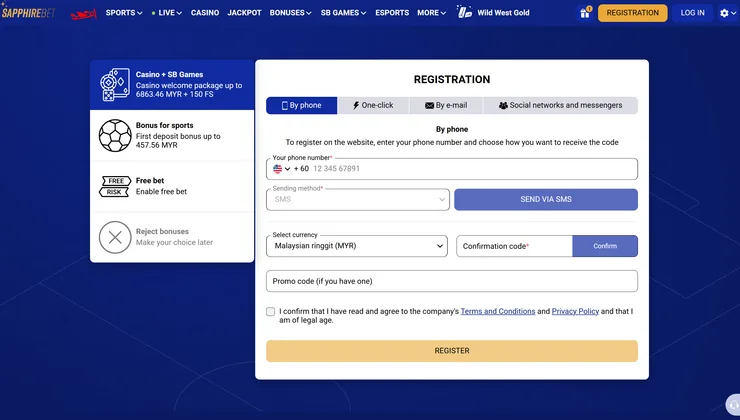740x420 pixels.
Task: Select the Free bet option
Action: click(x=172, y=186)
